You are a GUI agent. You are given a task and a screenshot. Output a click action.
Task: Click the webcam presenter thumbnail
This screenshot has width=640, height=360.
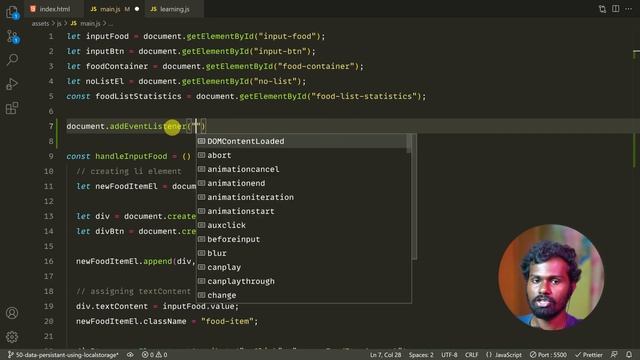[x=551, y=277]
